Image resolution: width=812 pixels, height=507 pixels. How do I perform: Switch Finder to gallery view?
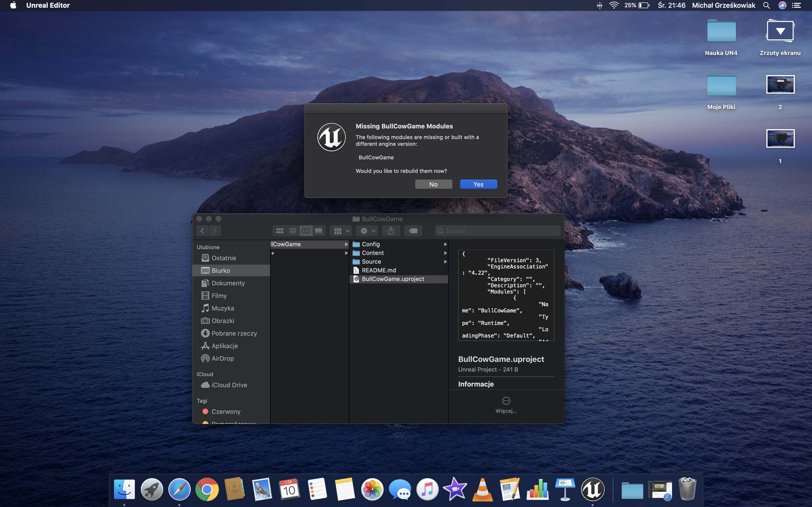tap(319, 231)
